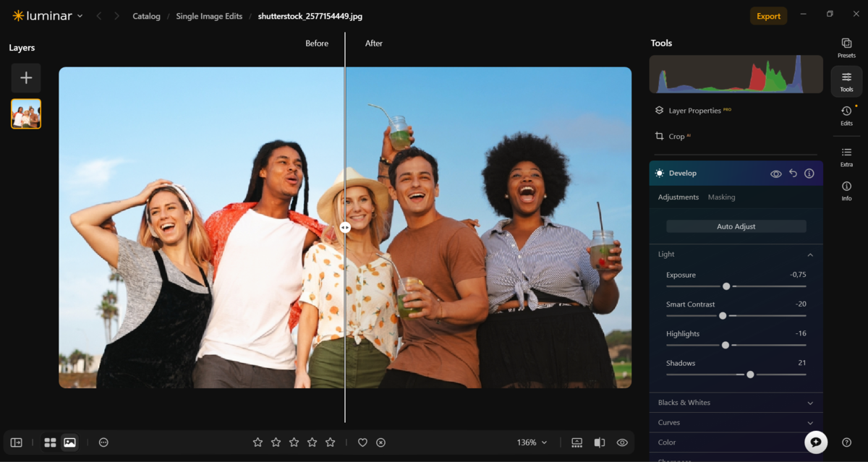Mark photo as rejected
Screen dimensions: 868x462
381,442
